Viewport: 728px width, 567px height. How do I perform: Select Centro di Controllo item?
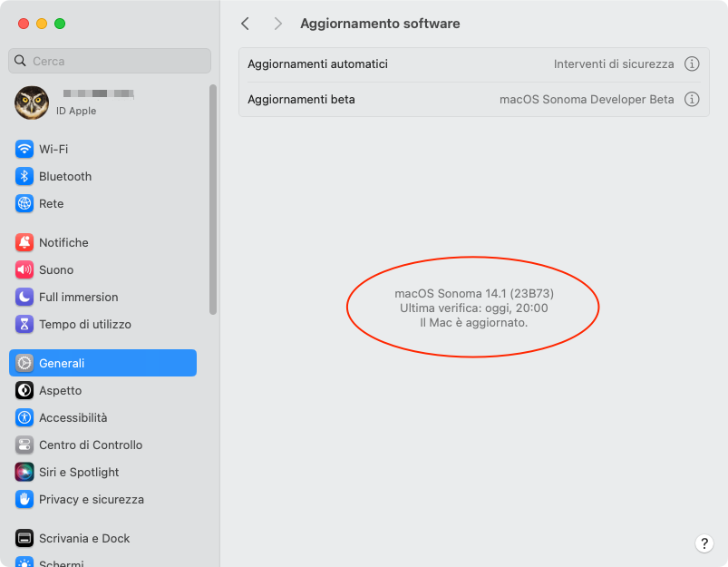tap(90, 445)
